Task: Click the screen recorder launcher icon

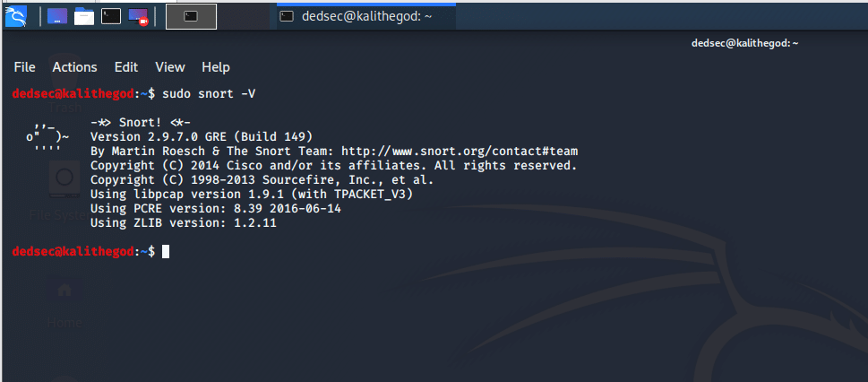Action: (x=138, y=16)
